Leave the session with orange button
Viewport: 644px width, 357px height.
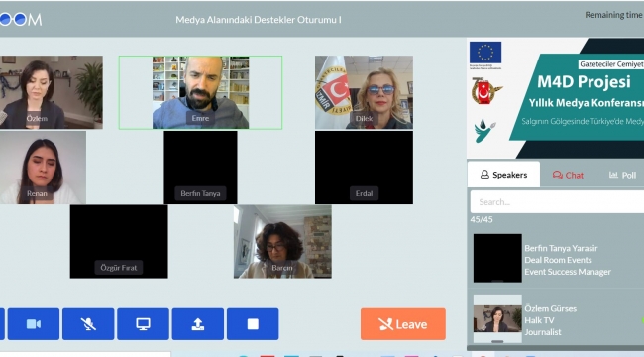coord(403,324)
